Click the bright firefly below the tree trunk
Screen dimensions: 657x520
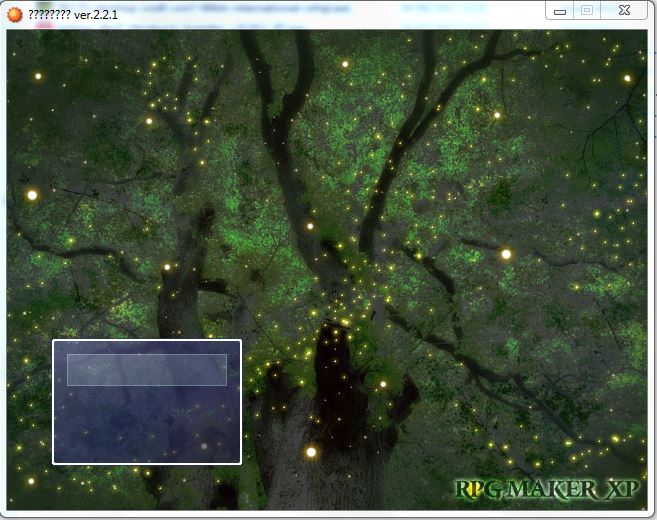311,452
